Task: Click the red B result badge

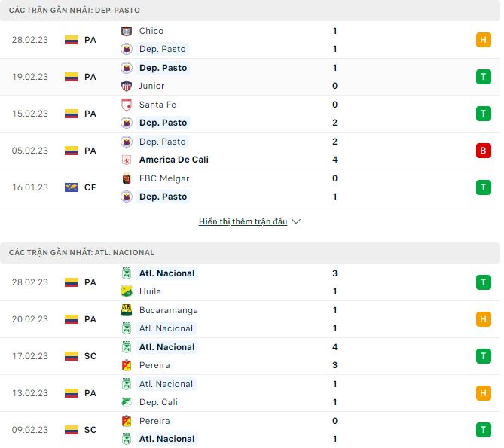Action: tap(484, 151)
